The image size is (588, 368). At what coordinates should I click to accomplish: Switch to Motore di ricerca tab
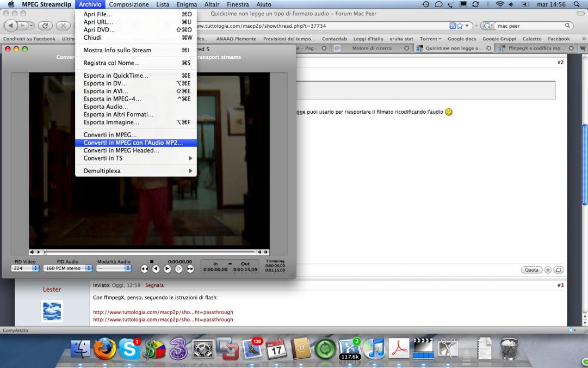(x=372, y=48)
